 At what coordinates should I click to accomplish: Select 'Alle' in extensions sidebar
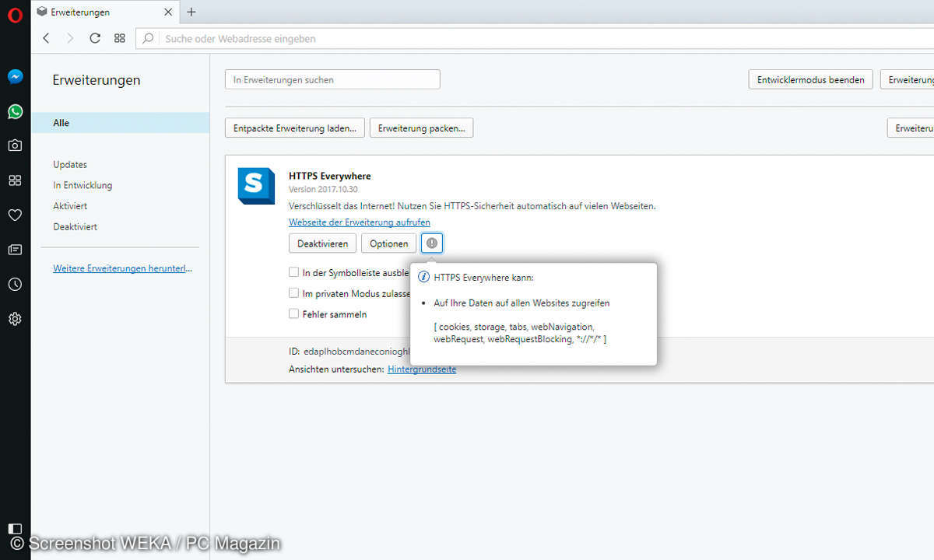120,123
